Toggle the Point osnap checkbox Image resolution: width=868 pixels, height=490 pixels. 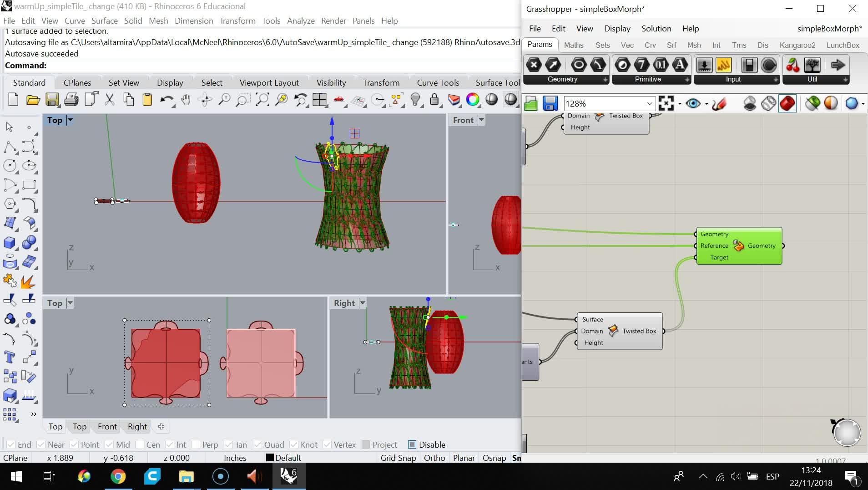tap(74, 444)
